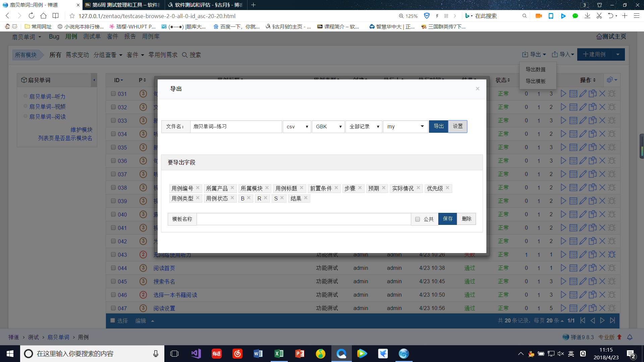Viewport: 644px width, 362px height.
Task: Open the GBK encoding dropdown
Action: 328,127
